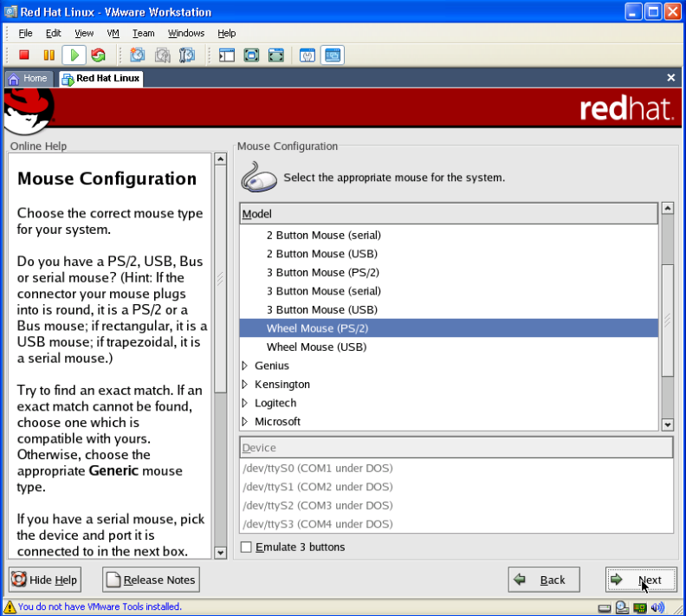Viewport: 686px width, 616px height.
Task: Expand the Logitech mouse list
Action: click(245, 403)
